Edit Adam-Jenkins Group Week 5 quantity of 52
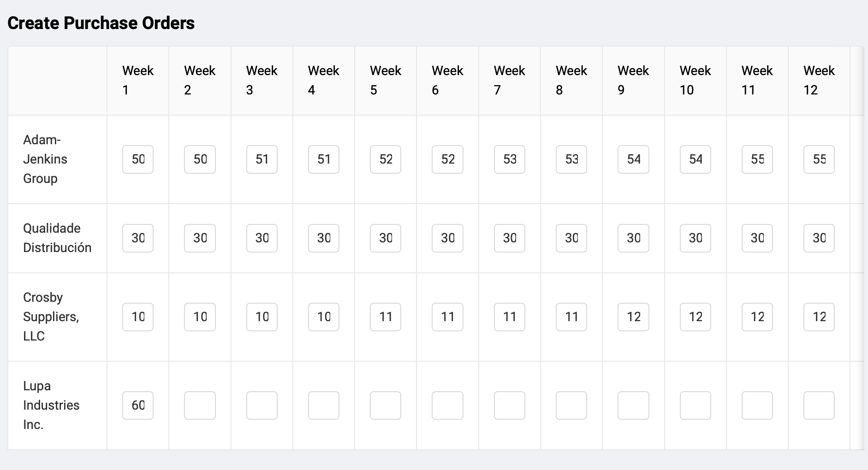 click(x=385, y=159)
